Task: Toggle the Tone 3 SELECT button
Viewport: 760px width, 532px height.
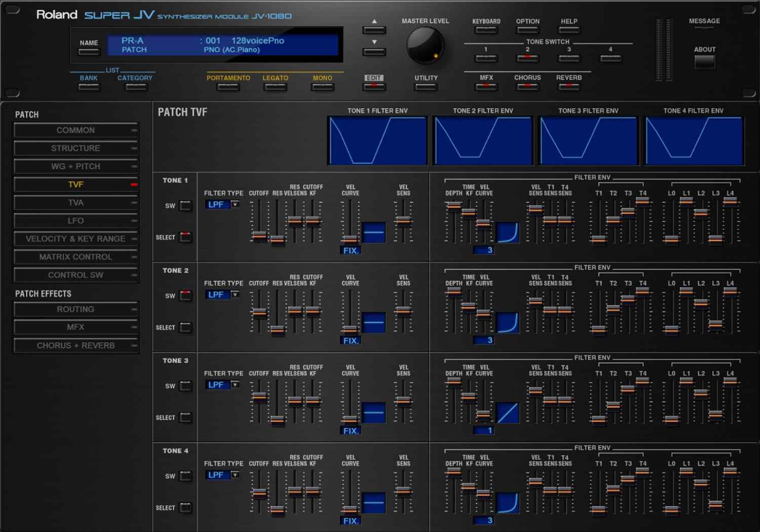Action: (x=185, y=417)
